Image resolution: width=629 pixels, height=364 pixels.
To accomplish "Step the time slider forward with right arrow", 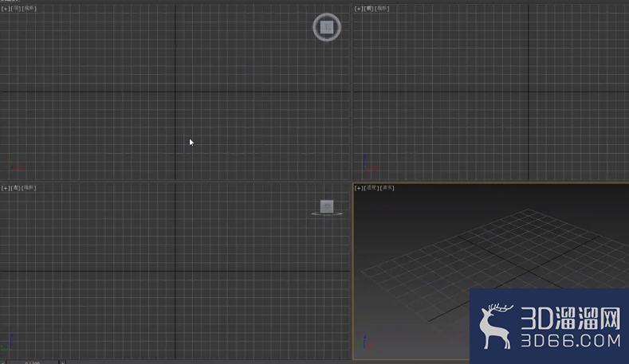I will (62, 362).
